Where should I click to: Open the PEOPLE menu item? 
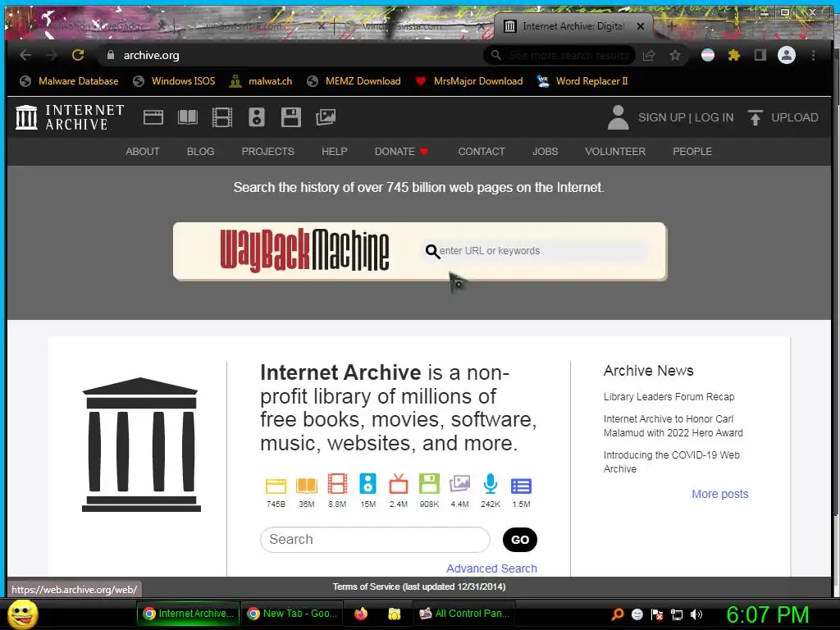[692, 152]
